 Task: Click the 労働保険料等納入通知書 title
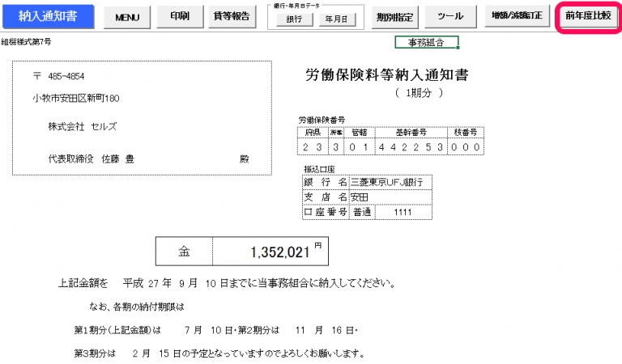coord(387,75)
